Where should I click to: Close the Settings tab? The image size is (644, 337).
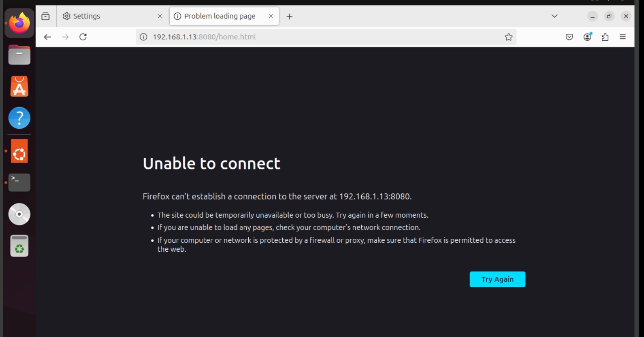tap(160, 16)
